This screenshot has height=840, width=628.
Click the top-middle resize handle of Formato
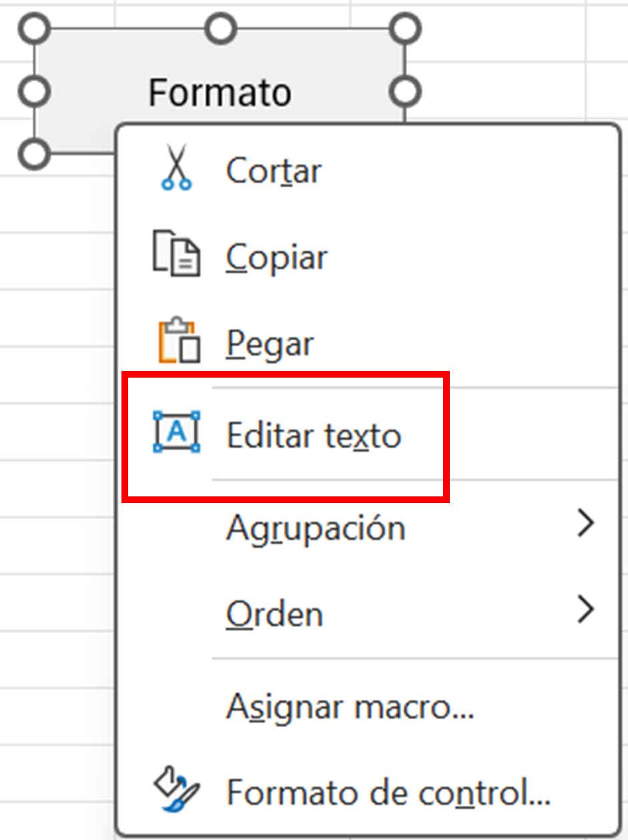pos(220,29)
